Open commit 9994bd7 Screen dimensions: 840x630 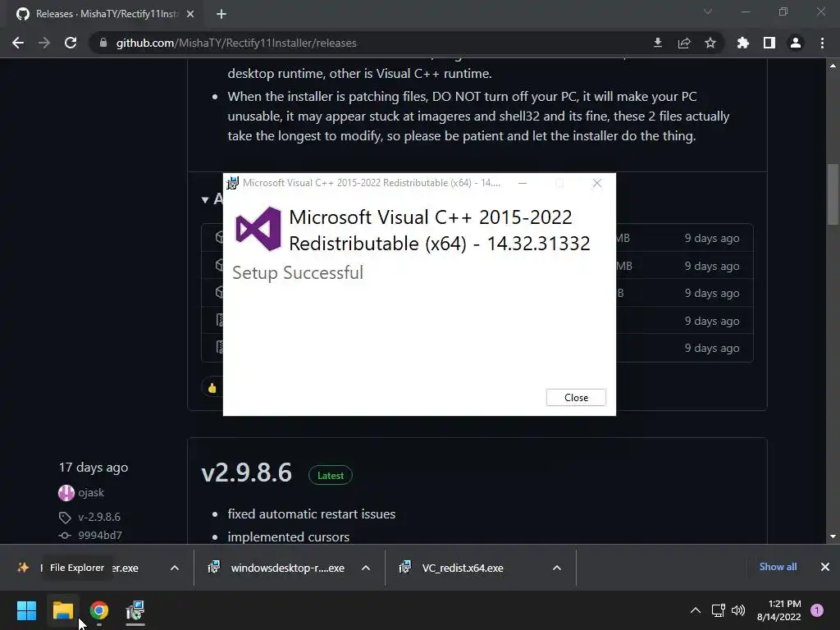[99, 535]
